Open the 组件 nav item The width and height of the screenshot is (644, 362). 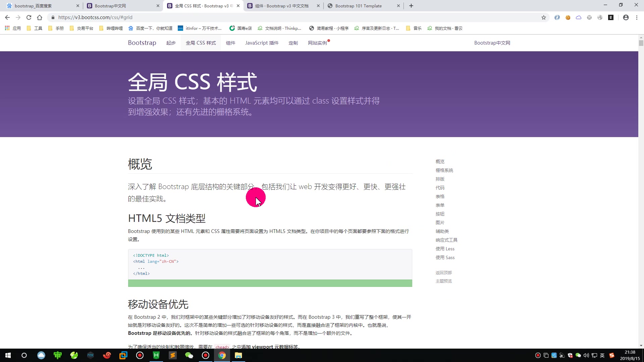click(x=230, y=43)
